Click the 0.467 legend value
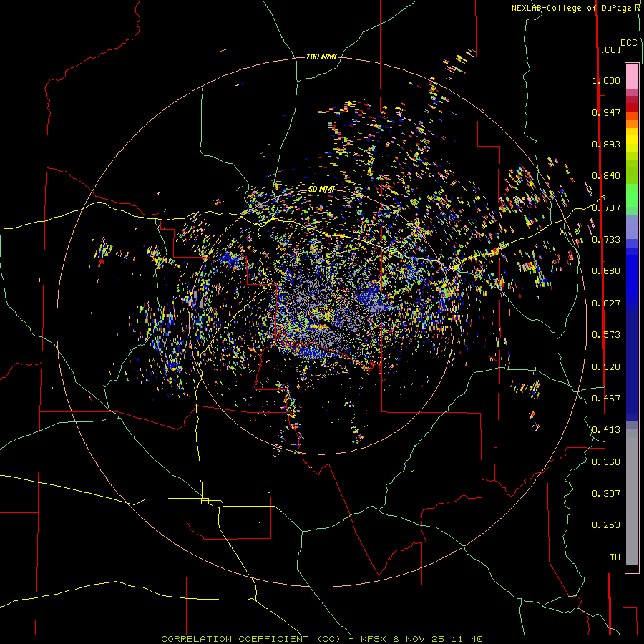The width and height of the screenshot is (644, 644). point(606,399)
